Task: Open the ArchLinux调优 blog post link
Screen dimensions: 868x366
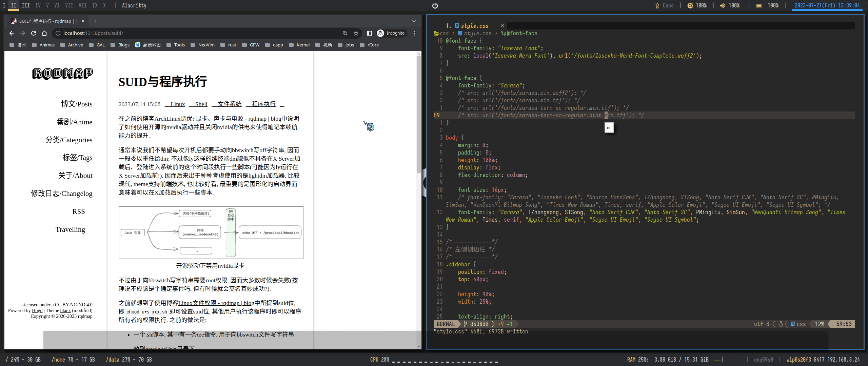Action: pyautogui.click(x=218, y=119)
